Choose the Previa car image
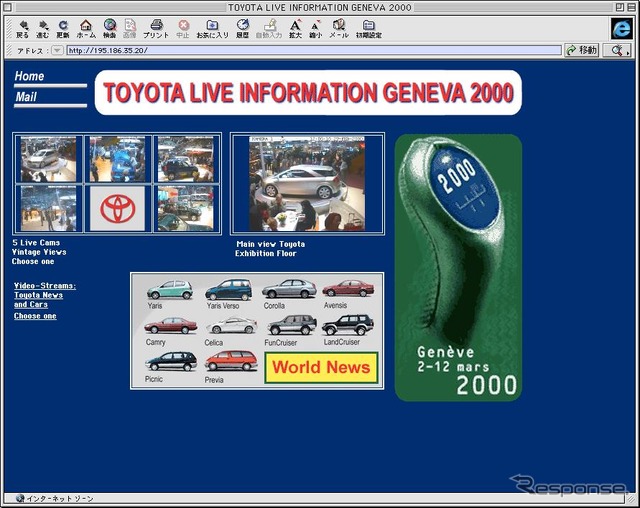 pos(231,361)
